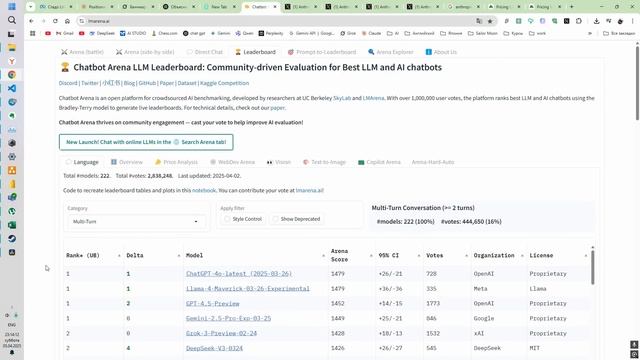Switch to the Arena (side-by-side) tab
Viewport: 640px width, 360px height.
point(145,52)
